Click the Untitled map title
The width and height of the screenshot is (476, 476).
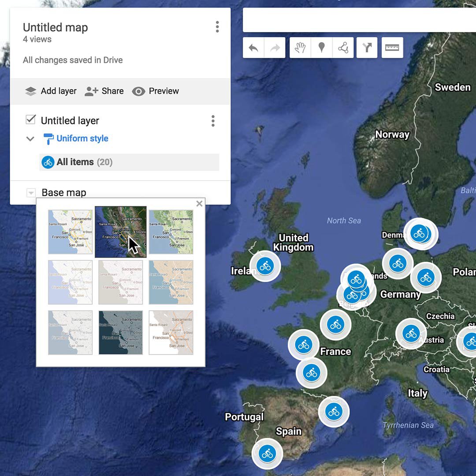click(55, 27)
